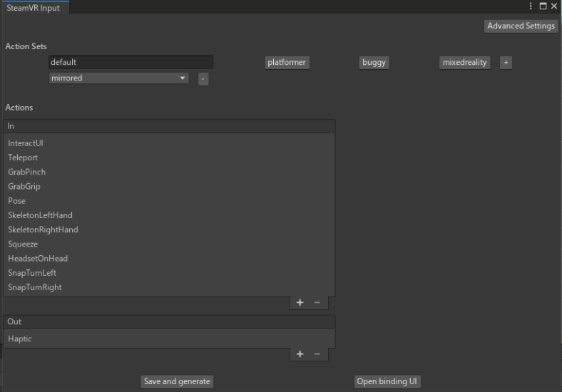Select the SkeletonRightHand action
The width and height of the screenshot is (562, 392).
pyautogui.click(x=169, y=229)
